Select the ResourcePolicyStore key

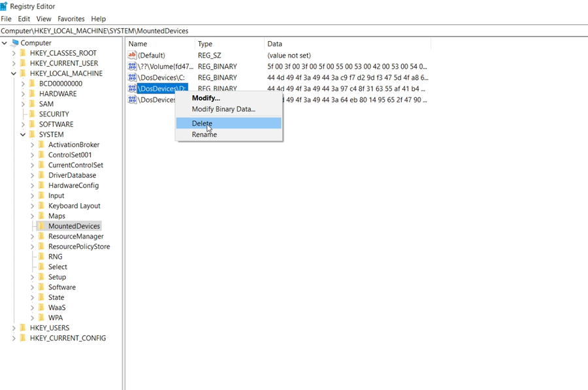click(79, 246)
